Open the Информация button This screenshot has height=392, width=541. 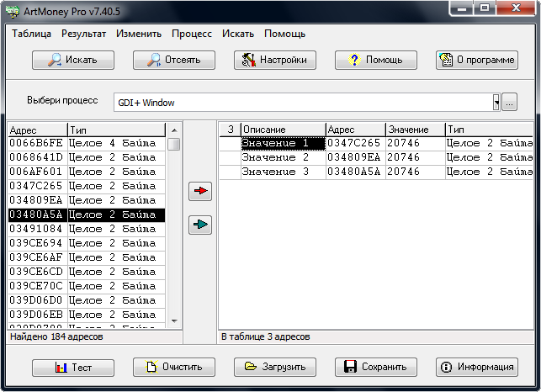tap(477, 367)
